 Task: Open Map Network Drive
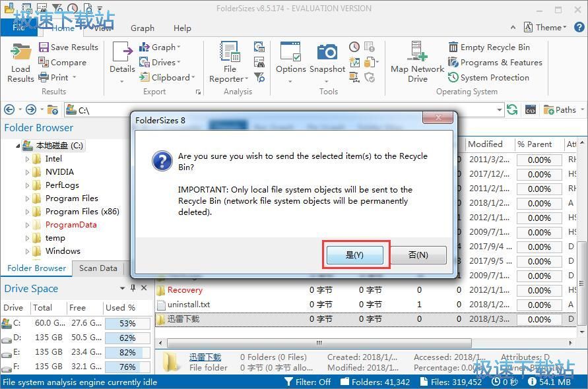(x=417, y=53)
